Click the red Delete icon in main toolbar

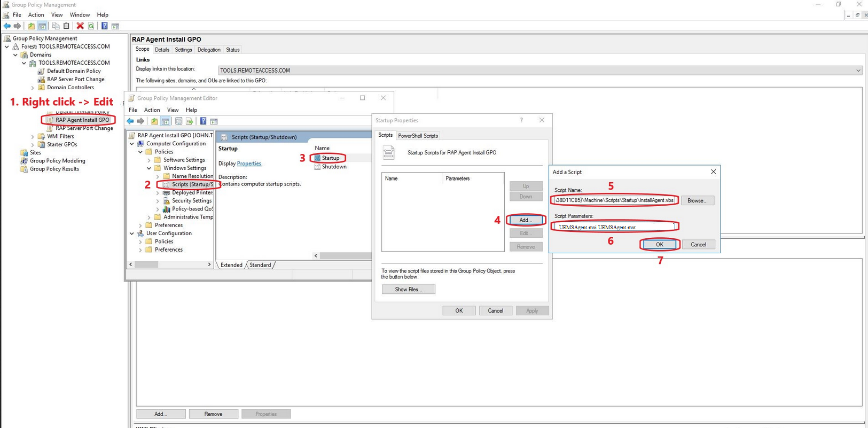click(x=80, y=26)
